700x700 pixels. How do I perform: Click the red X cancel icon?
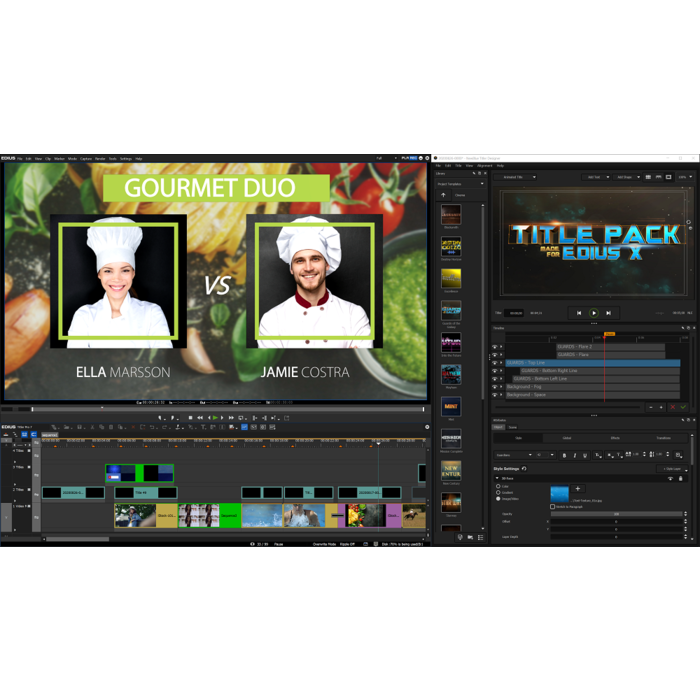point(673,407)
